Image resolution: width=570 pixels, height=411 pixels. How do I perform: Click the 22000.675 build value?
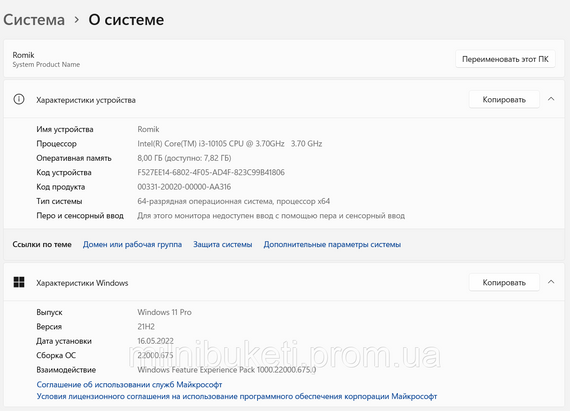pyautogui.click(x=155, y=355)
